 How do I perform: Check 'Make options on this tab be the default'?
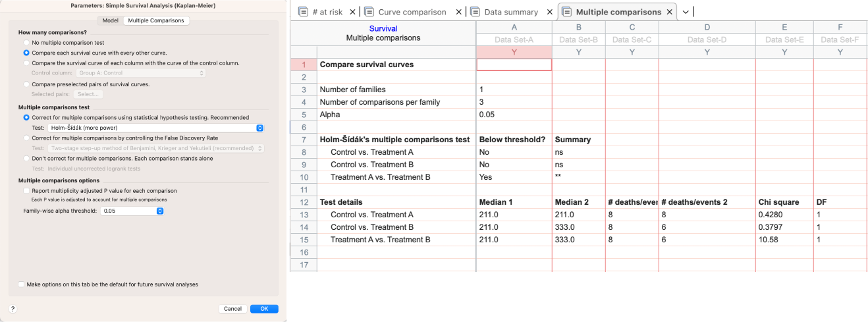[22, 284]
